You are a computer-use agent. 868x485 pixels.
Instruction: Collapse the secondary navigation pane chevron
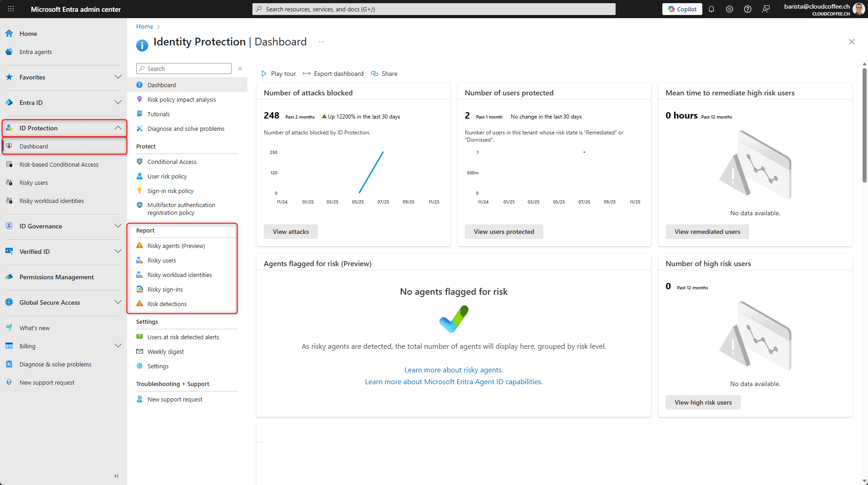(240, 68)
